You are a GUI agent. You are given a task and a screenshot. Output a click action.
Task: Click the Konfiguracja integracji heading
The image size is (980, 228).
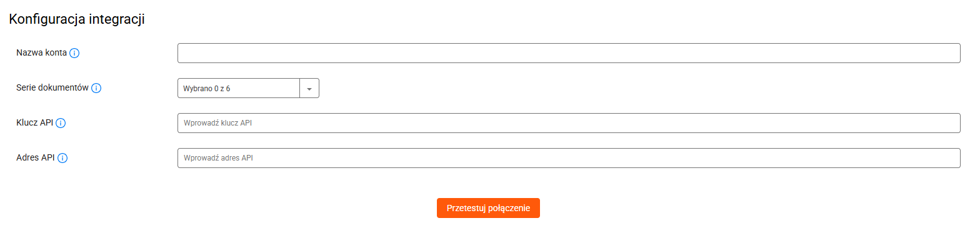click(77, 19)
